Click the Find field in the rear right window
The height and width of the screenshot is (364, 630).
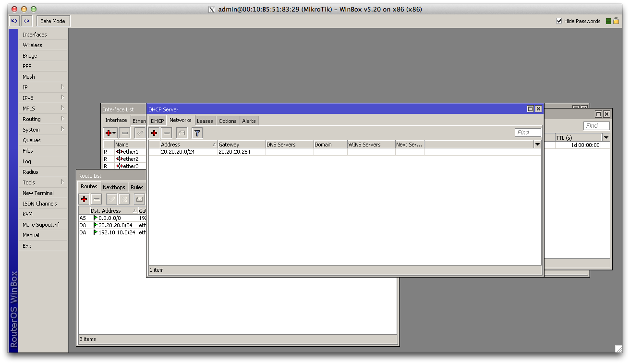(x=596, y=126)
